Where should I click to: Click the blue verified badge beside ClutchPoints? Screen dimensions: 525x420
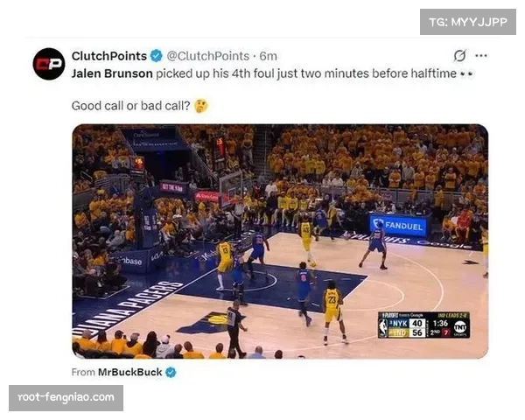(156, 56)
